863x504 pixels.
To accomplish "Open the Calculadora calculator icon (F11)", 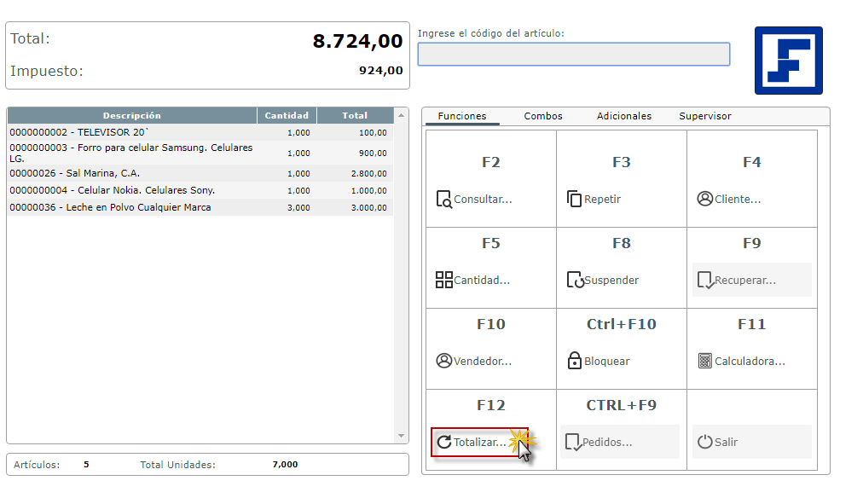I will (704, 361).
